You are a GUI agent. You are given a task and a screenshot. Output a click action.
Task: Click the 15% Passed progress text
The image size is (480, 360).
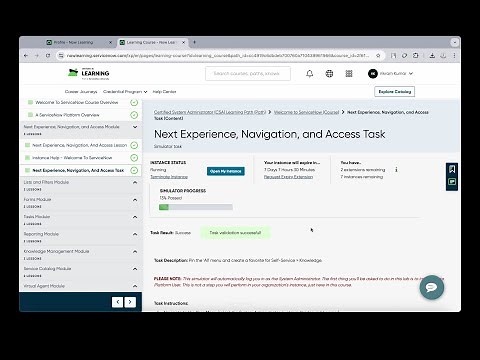pyautogui.click(x=171, y=198)
